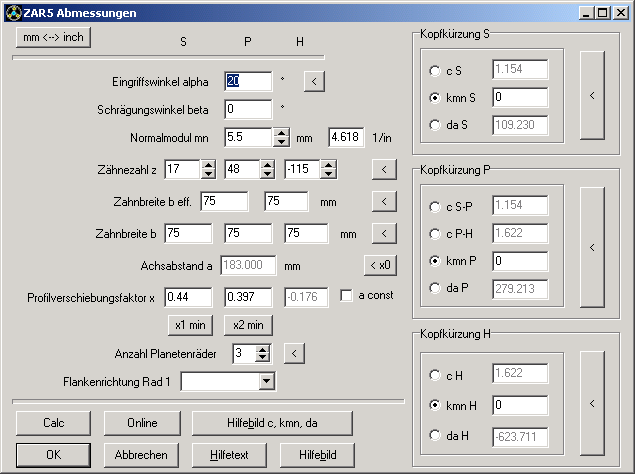The height and width of the screenshot is (474, 635).
Task: Click the tall '<' button in Kopfkürzung H
Action: coord(592,404)
